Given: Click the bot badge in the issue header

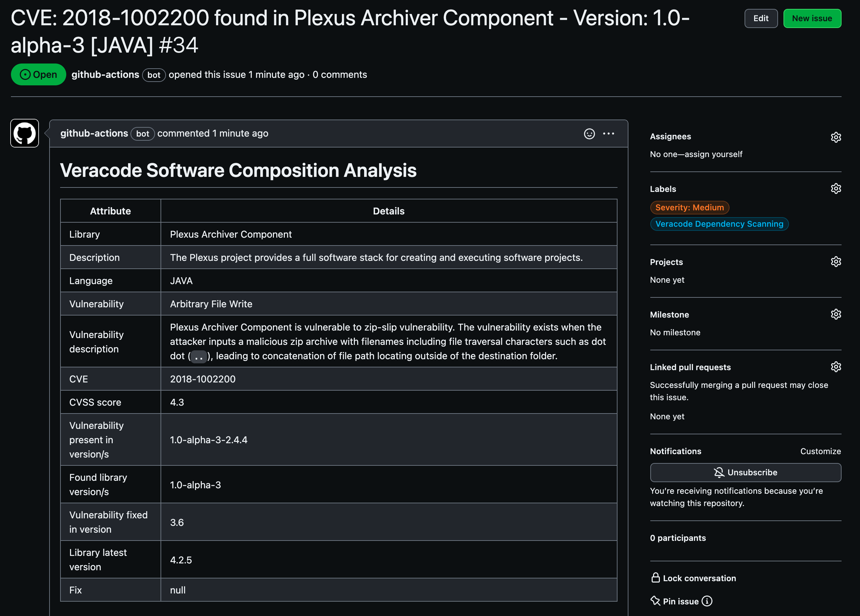Looking at the screenshot, I should coord(154,75).
